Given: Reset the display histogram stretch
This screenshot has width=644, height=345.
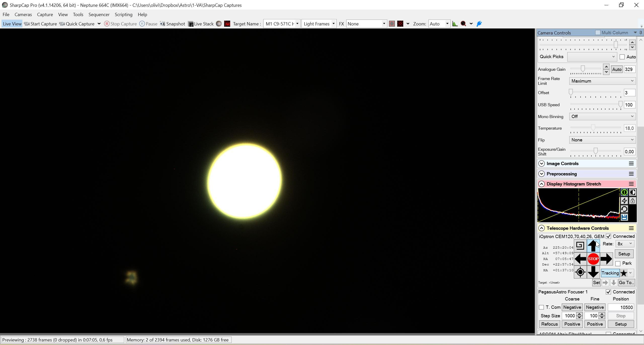Looking at the screenshot, I should coord(624,209).
